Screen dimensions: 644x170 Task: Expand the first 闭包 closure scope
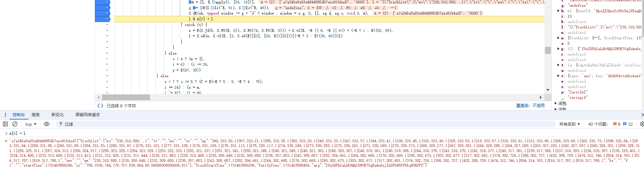click(x=556, y=103)
